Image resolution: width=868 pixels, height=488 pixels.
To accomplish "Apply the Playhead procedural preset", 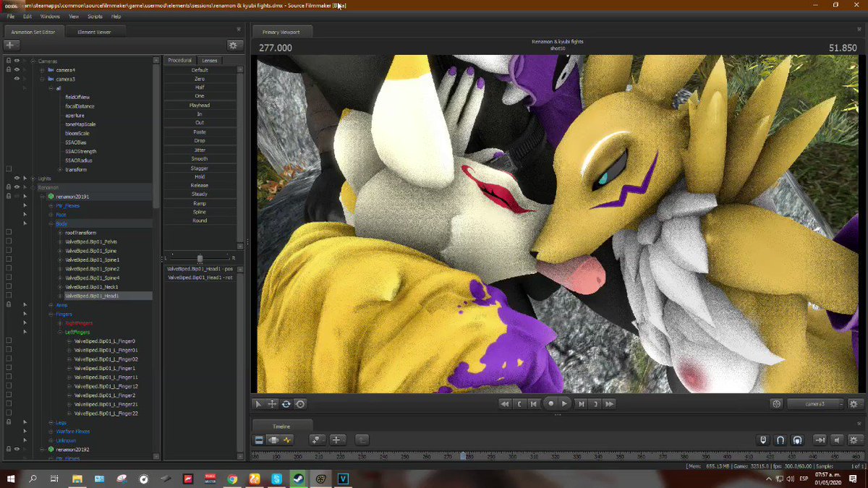I will 200,105.
